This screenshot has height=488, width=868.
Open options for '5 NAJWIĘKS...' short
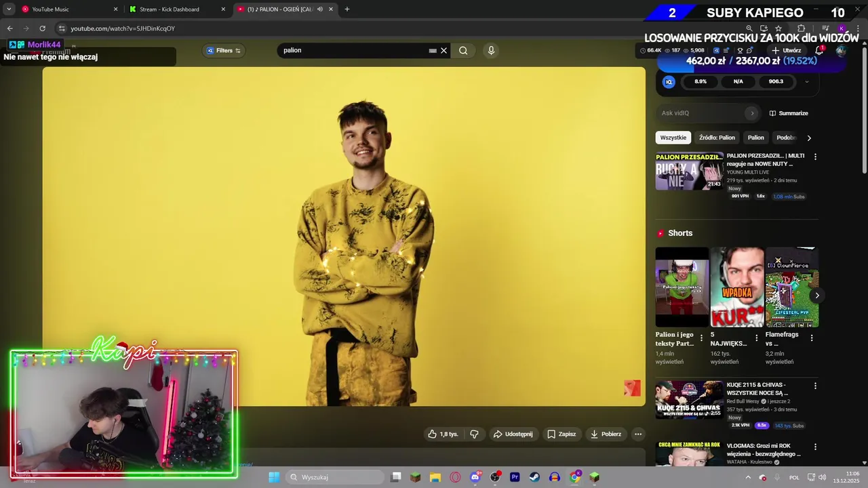coord(757,338)
